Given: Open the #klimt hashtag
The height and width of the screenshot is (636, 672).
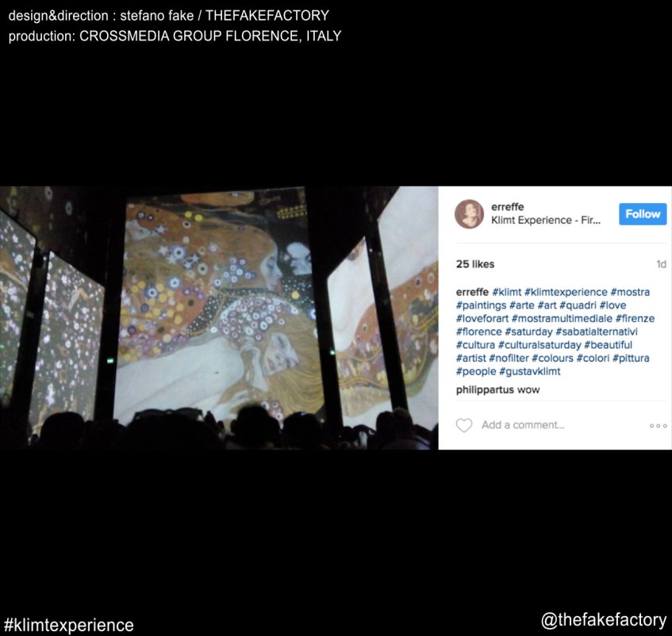Looking at the screenshot, I should 506,292.
